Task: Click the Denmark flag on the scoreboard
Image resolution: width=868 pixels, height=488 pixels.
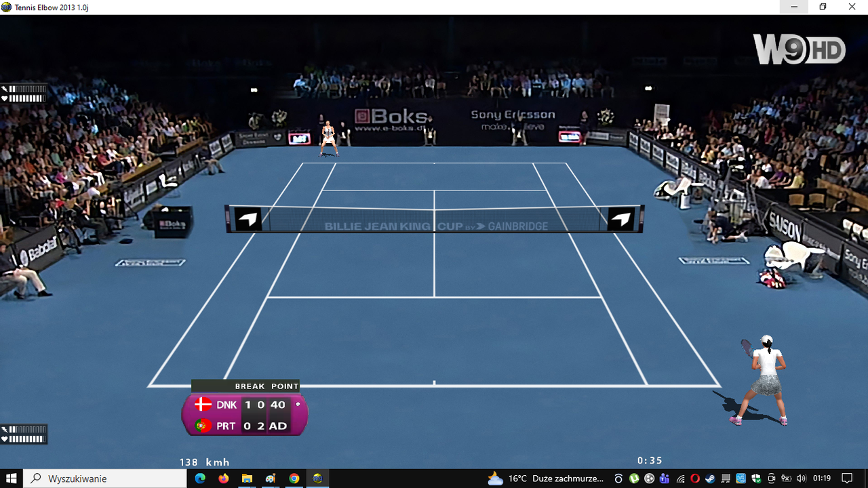Action: [203, 405]
